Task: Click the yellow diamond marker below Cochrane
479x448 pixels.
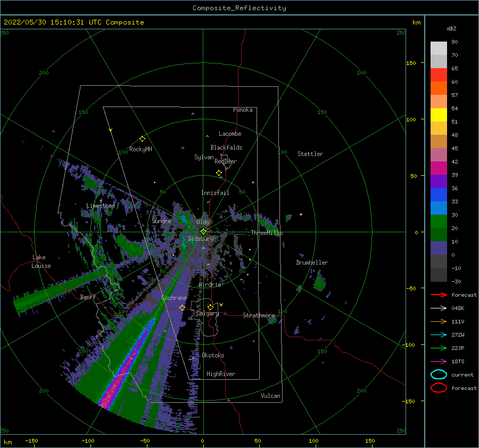Action: click(x=182, y=307)
